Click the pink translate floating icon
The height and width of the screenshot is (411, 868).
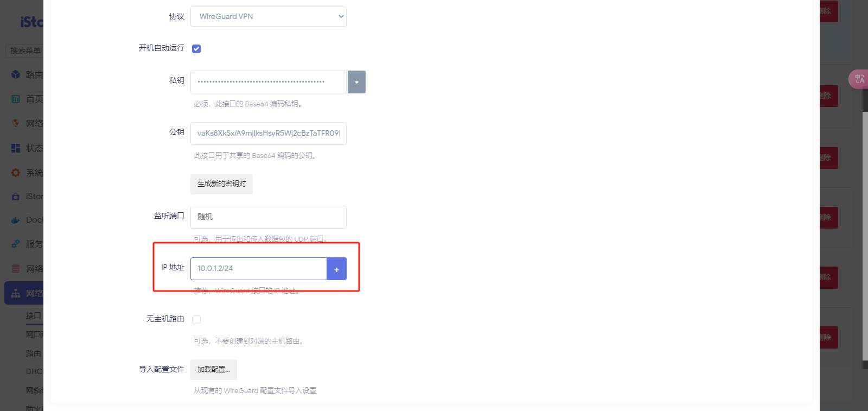pos(859,79)
